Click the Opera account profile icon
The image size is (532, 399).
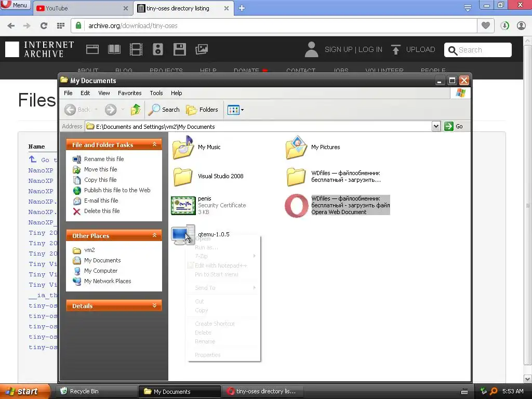coord(521,26)
